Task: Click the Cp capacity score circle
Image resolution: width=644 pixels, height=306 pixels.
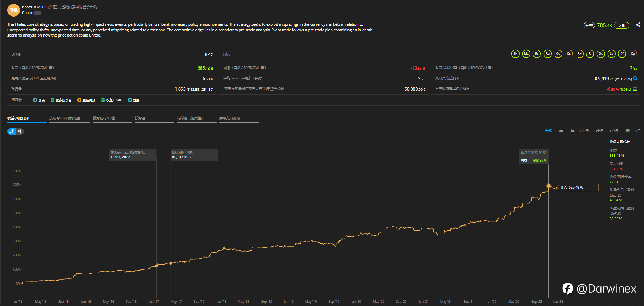Action: pos(633,54)
